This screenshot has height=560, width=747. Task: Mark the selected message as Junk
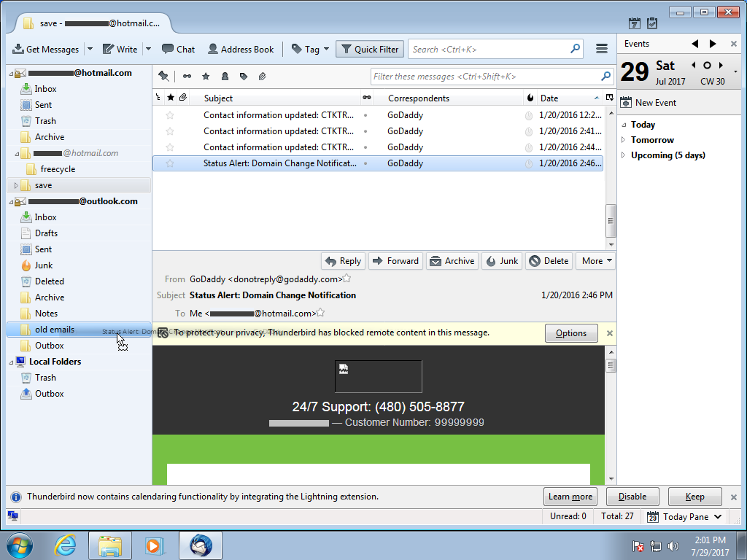502,261
